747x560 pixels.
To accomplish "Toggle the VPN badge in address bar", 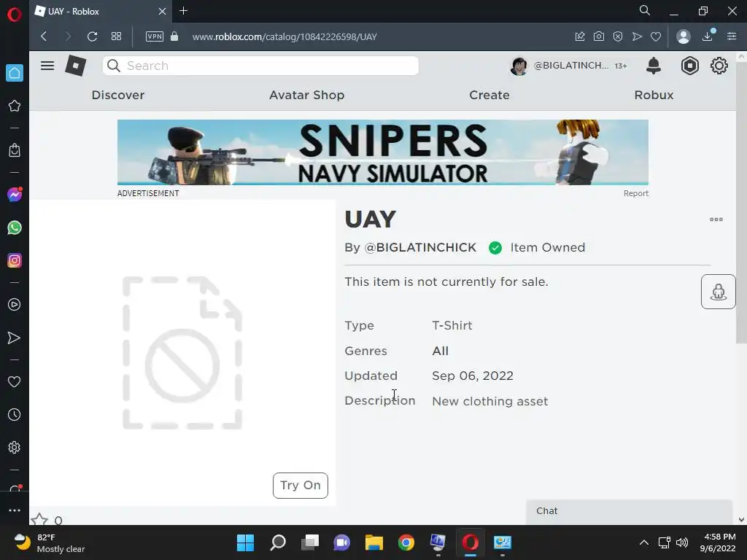I will point(155,36).
